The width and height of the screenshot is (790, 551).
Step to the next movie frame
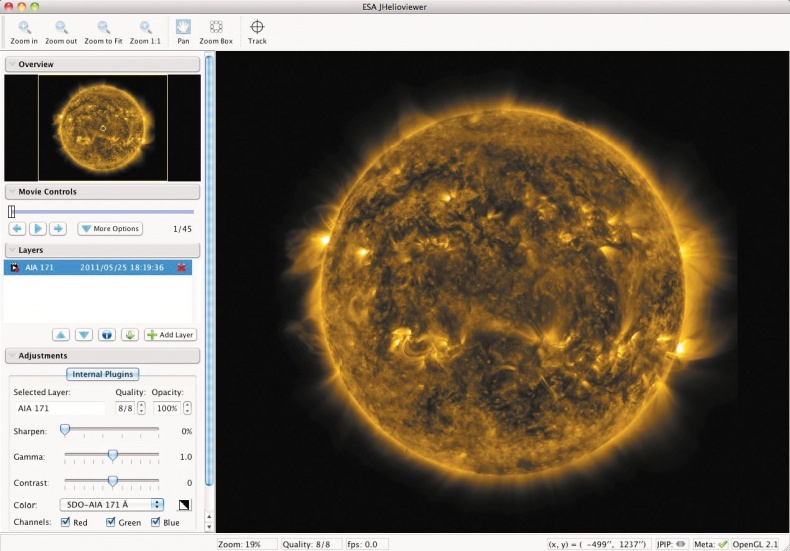pyautogui.click(x=58, y=229)
